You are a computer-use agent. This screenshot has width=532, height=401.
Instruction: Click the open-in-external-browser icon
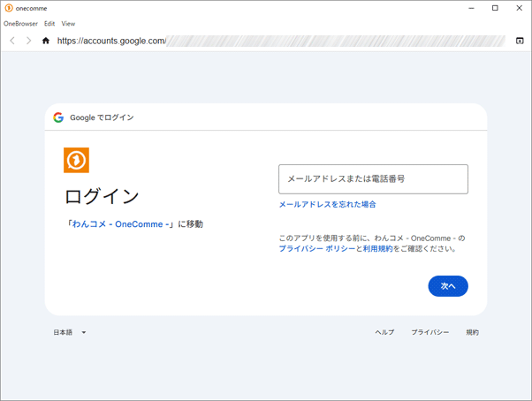(520, 41)
